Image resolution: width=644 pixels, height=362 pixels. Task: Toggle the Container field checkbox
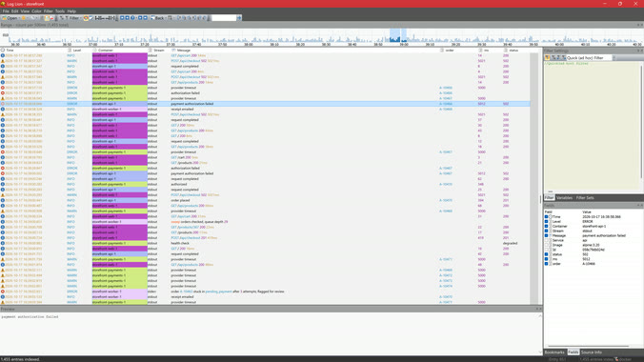[x=546, y=226]
